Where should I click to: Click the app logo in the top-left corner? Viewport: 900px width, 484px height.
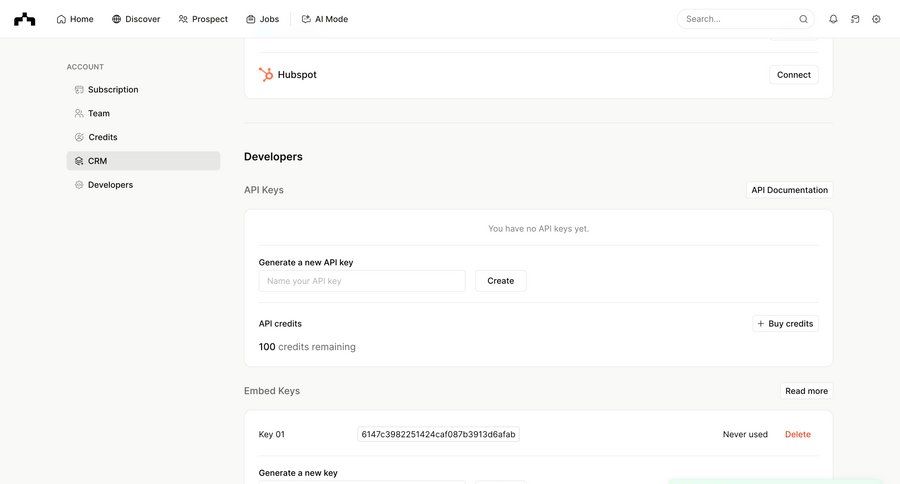(x=25, y=19)
